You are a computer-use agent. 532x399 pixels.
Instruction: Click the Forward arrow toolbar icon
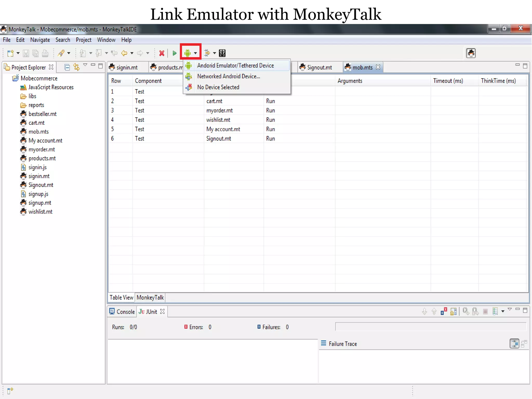pos(140,53)
